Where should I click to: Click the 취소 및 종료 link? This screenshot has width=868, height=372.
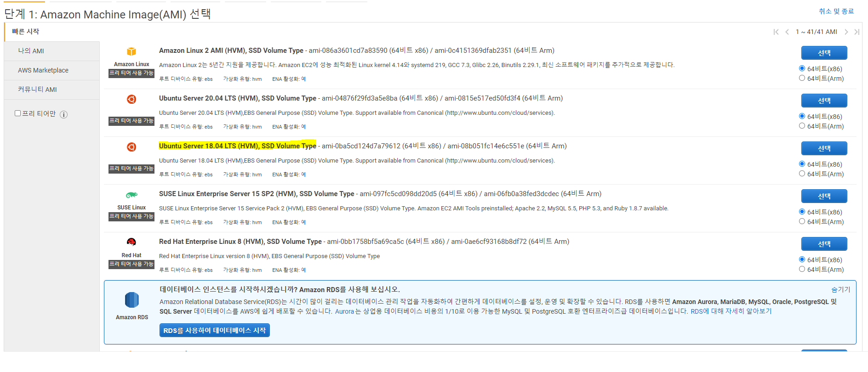click(x=836, y=11)
